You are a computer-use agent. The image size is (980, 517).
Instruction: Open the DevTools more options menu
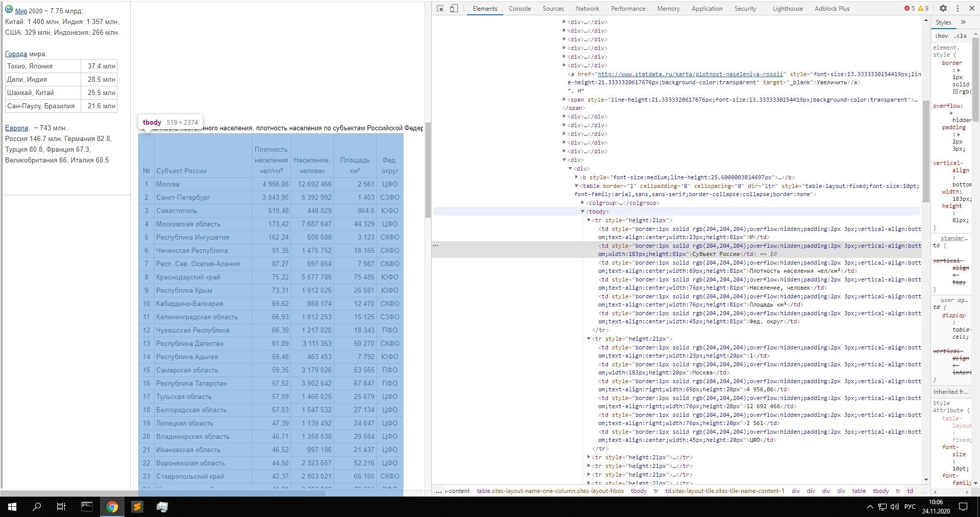[x=958, y=8]
